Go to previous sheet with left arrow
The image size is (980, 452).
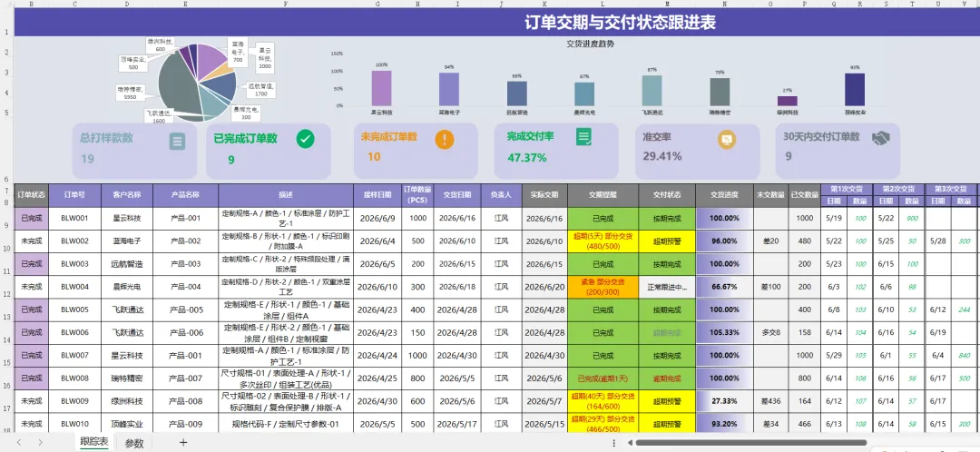pyautogui.click(x=19, y=443)
